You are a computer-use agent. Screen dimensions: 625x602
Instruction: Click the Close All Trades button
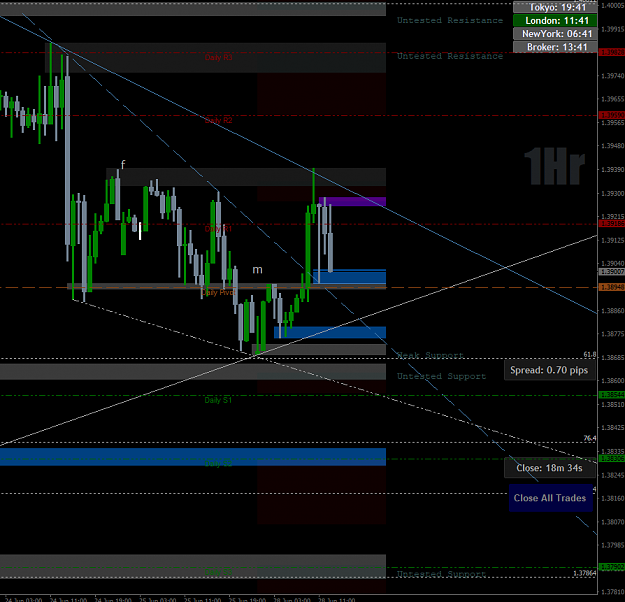[x=550, y=498]
